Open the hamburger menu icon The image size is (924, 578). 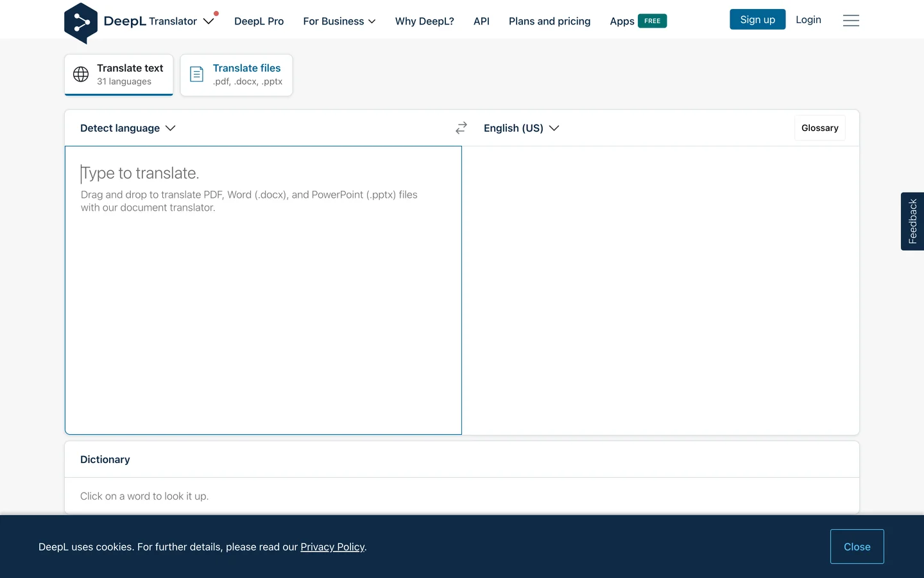coord(851,21)
